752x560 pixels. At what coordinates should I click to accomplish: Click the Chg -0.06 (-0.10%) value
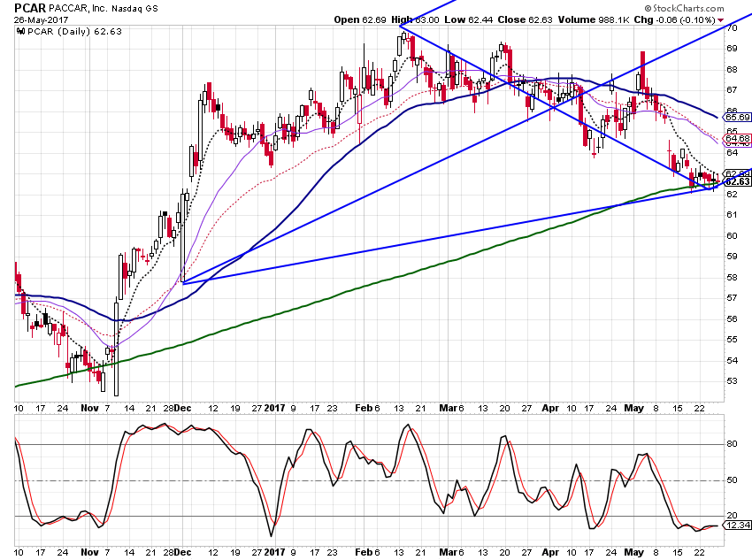674,19
